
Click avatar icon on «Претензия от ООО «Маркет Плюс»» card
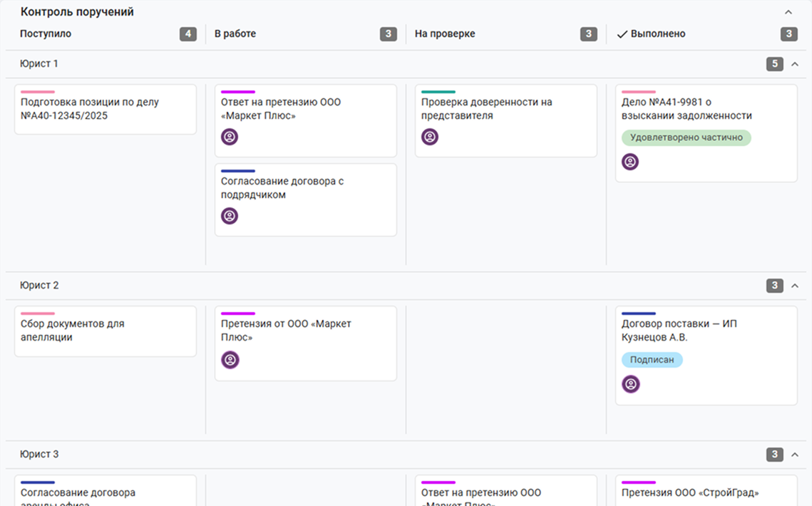230,359
